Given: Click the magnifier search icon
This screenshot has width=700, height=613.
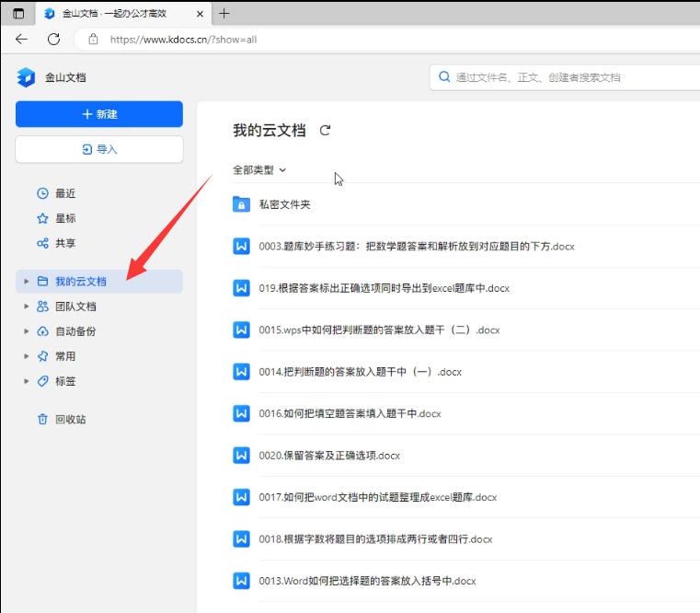Looking at the screenshot, I should point(444,77).
